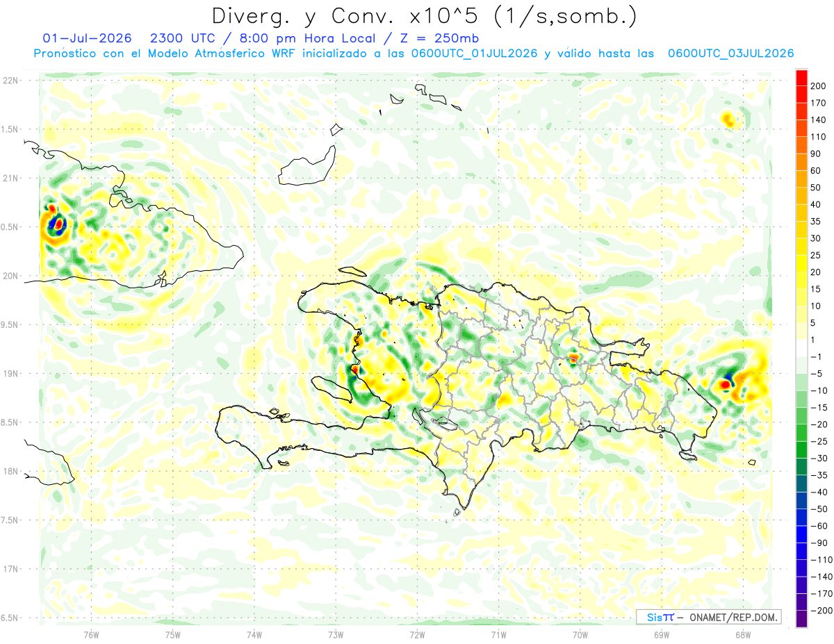This screenshot has height=644, width=834.
Task: Click positive colorbar value "40"
Action: pos(816,204)
